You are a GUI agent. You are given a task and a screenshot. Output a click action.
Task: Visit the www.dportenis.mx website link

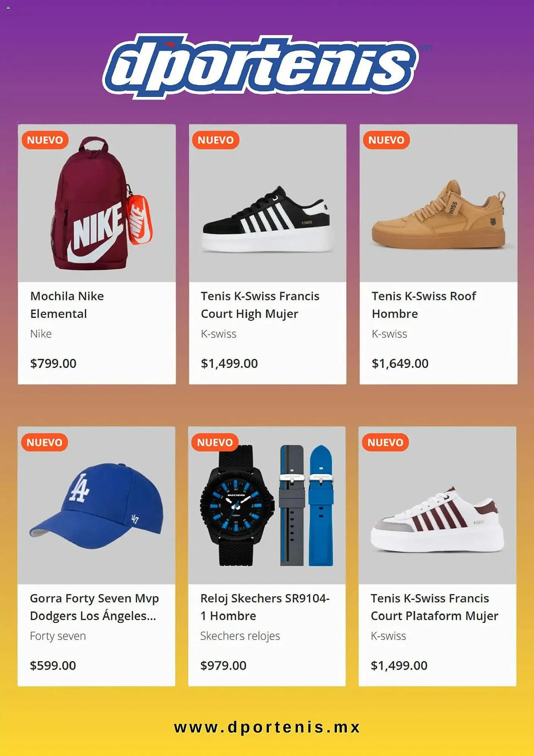[x=267, y=727]
